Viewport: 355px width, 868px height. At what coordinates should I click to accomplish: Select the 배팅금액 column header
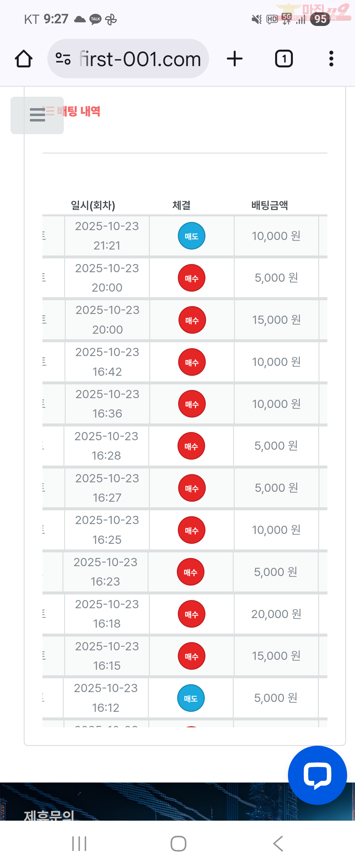pyautogui.click(x=270, y=205)
